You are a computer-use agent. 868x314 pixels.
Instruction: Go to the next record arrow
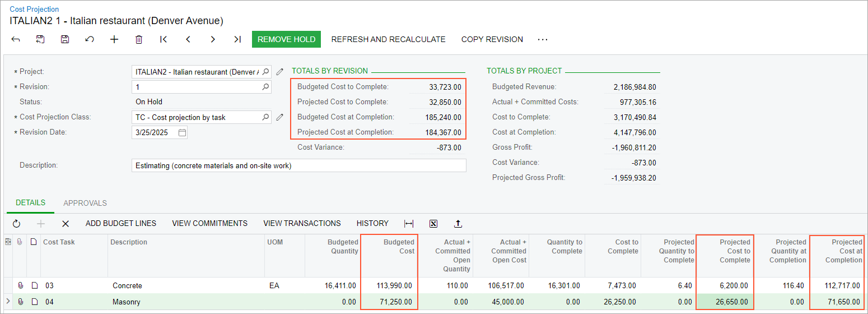point(213,39)
